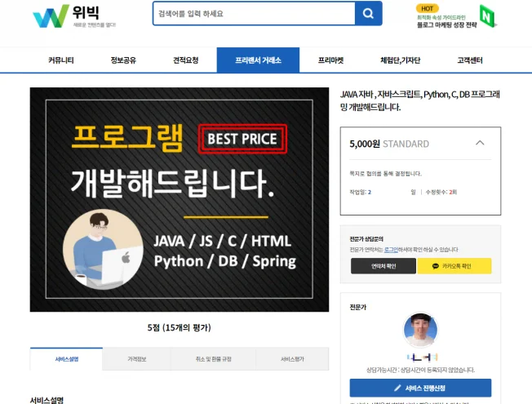Navigate to 고객센터 menu
Viewport: 532px width, 404px height.
[470, 60]
